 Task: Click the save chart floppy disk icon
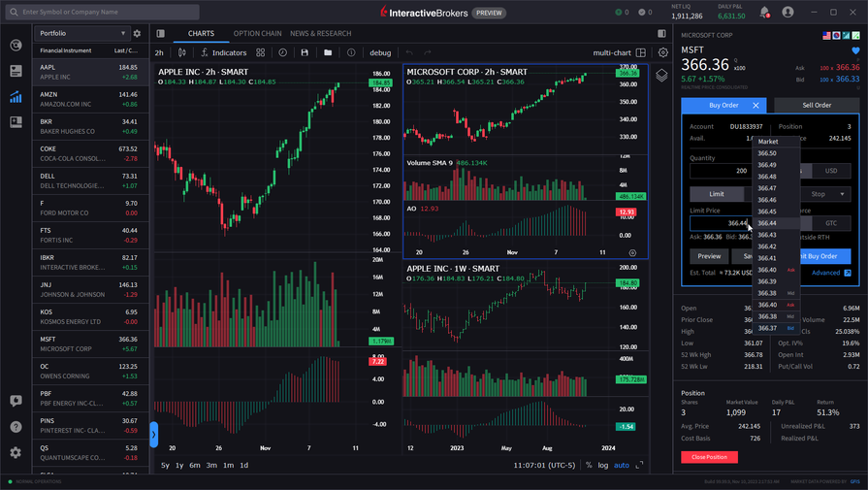click(305, 52)
